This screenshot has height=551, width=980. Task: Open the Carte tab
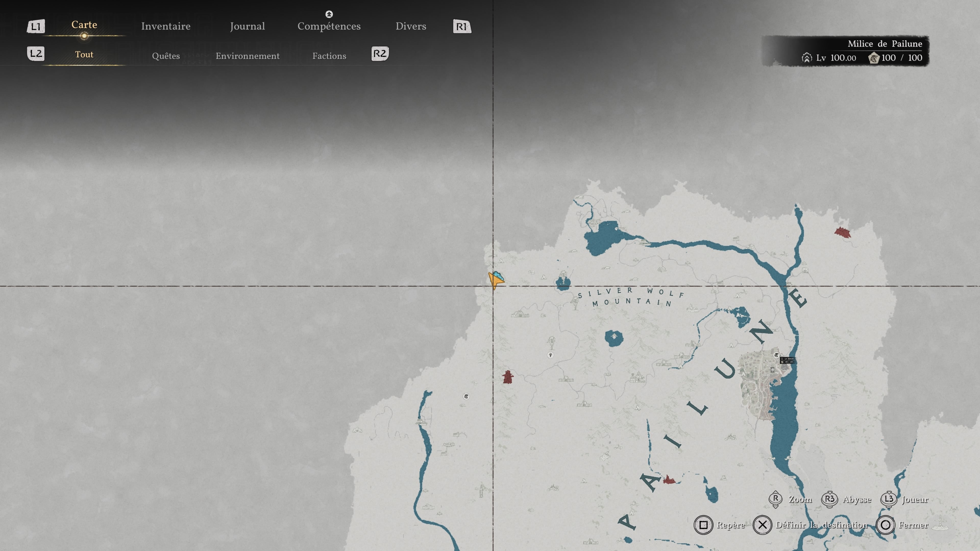pyautogui.click(x=84, y=25)
